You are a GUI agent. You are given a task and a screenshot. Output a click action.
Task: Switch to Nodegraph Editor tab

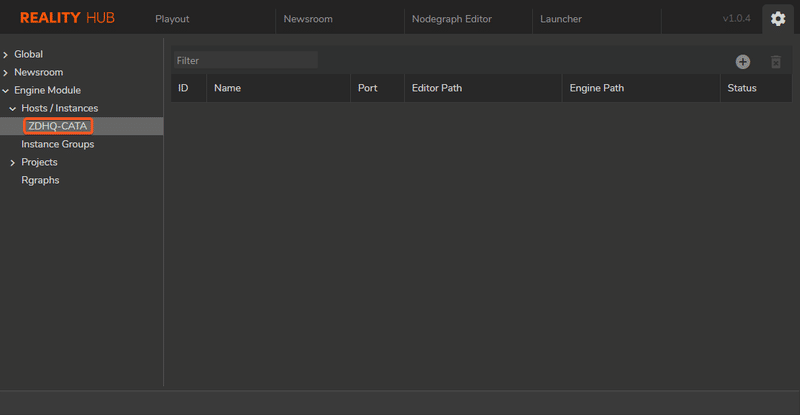click(x=452, y=19)
